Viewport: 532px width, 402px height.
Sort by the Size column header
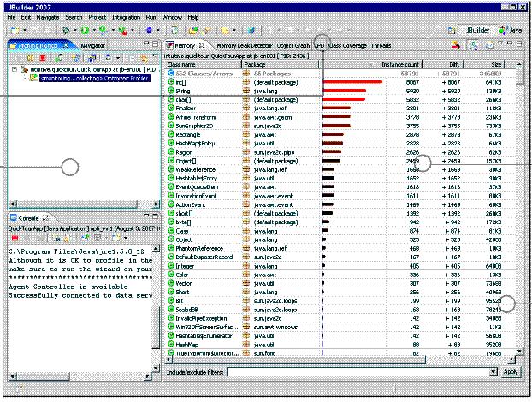point(484,64)
